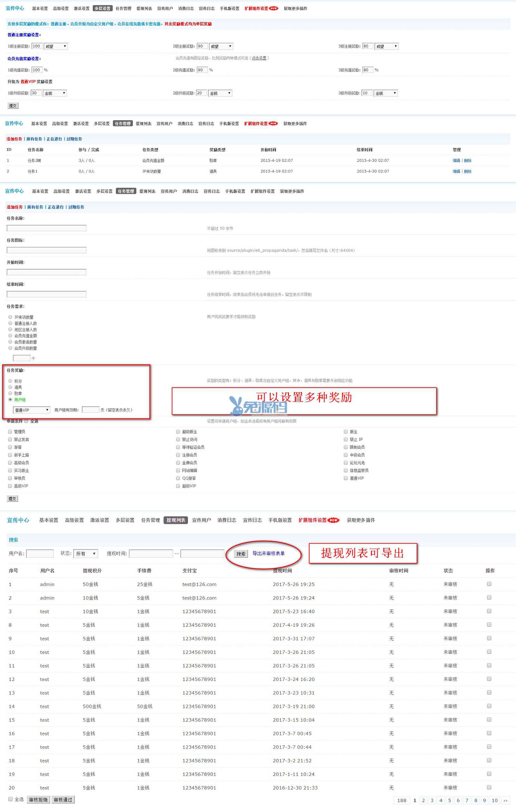Viewport: 516px width, 812px height.
Task: Click the 任务名称 text field
Action: pos(46,228)
